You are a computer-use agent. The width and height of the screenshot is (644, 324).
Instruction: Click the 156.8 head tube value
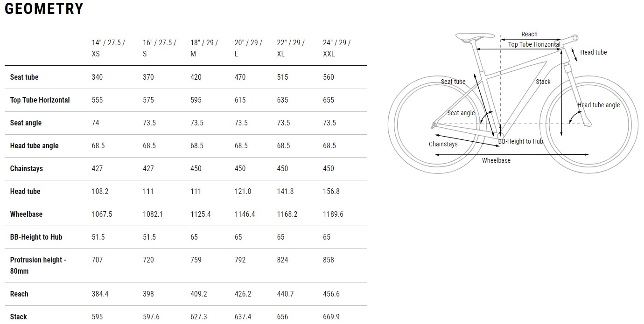click(x=331, y=191)
